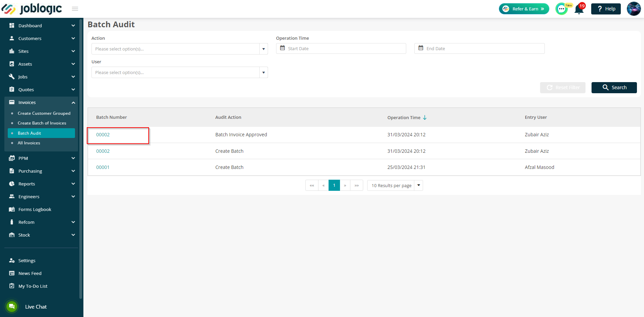Open the User dropdown arrow
The height and width of the screenshot is (317, 644).
[x=264, y=72]
